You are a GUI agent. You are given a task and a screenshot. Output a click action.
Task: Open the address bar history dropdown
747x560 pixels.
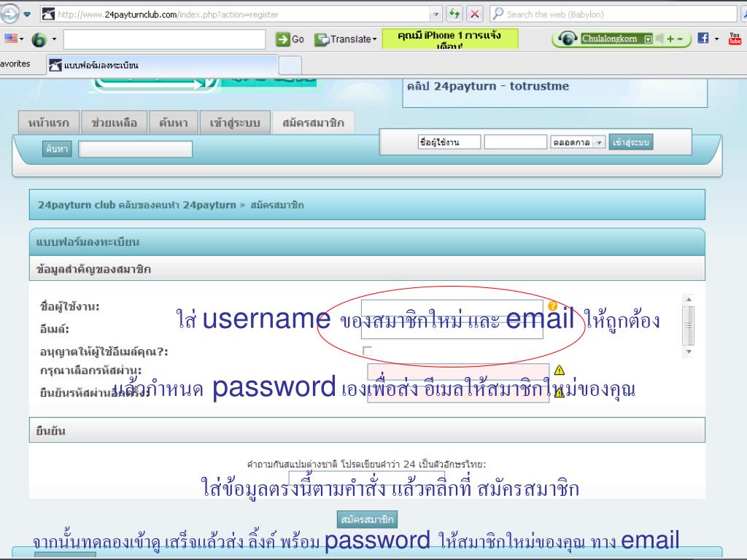coord(436,15)
